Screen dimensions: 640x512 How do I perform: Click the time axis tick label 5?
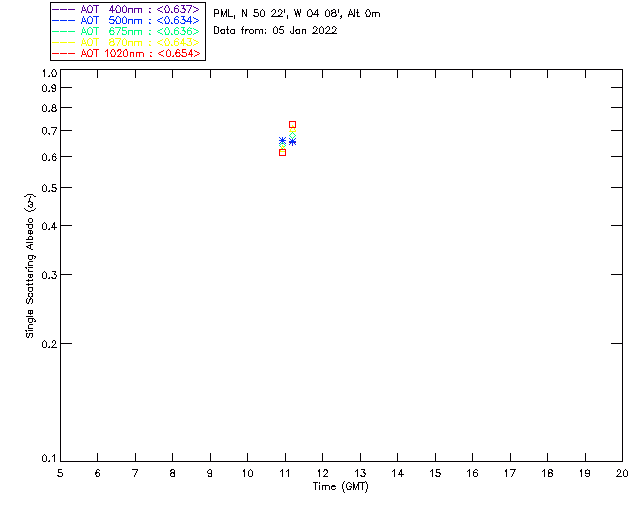click(60, 473)
